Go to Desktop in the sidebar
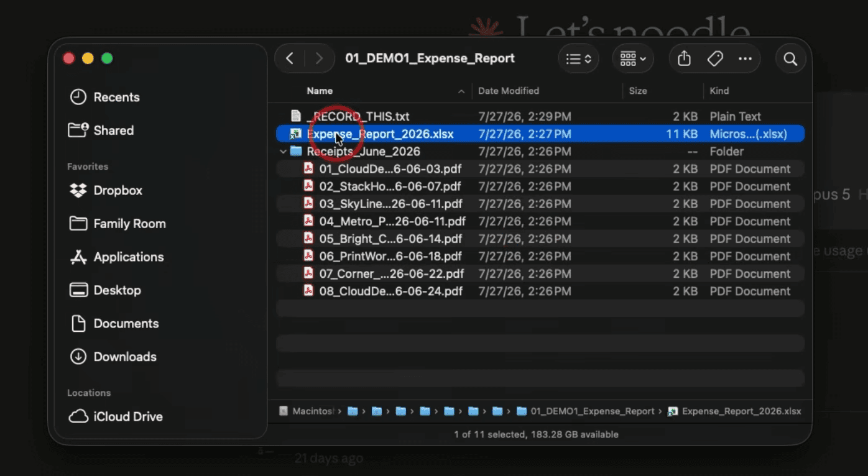The image size is (868, 476). pyautogui.click(x=105, y=290)
